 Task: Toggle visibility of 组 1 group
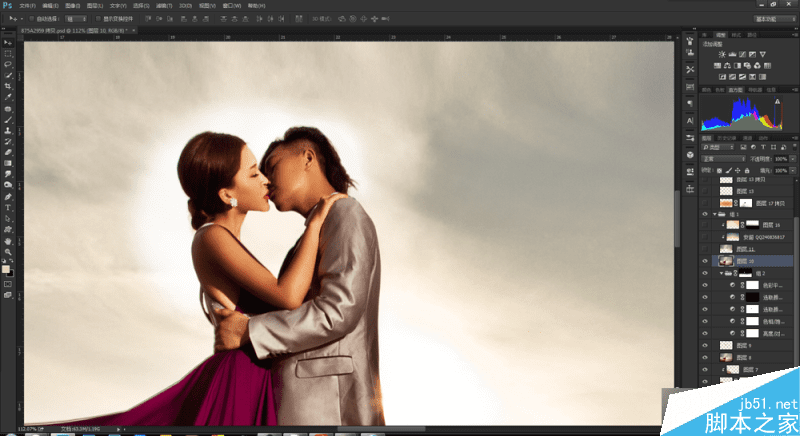[x=705, y=213]
